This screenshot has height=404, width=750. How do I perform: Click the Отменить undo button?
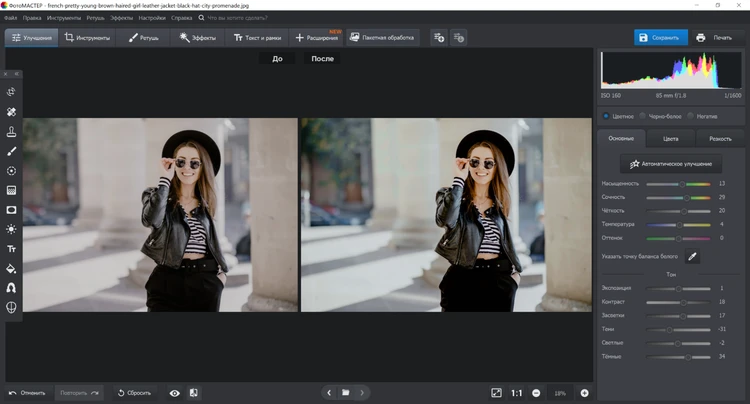27,393
